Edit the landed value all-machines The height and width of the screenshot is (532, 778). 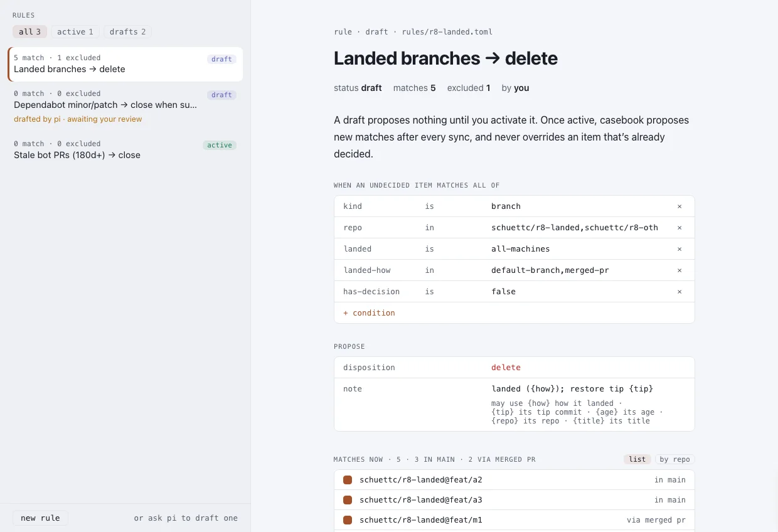click(x=521, y=249)
